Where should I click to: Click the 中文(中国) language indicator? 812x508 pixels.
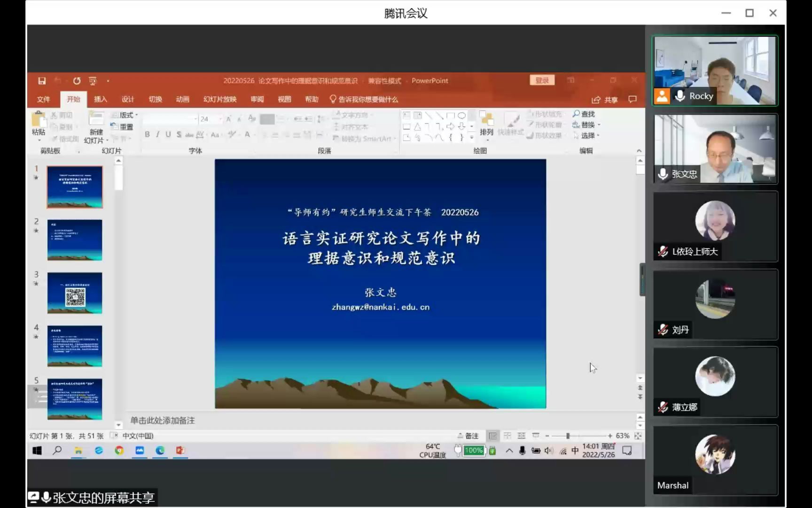138,436
